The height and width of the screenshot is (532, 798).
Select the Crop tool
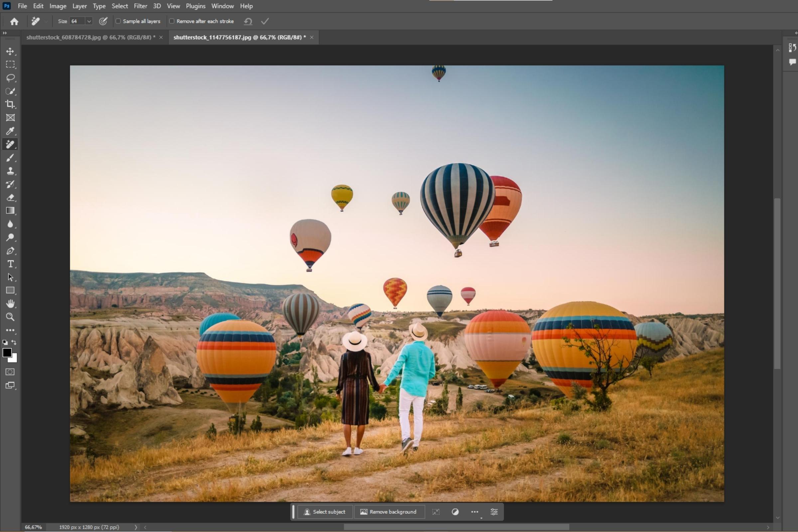10,104
